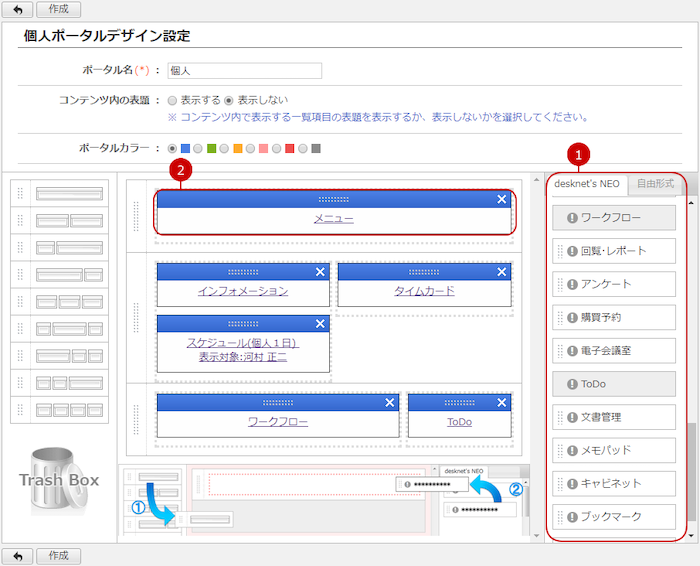This screenshot has width=700, height=566.
Task: Click the back arrow button at top
Action: [x=17, y=9]
